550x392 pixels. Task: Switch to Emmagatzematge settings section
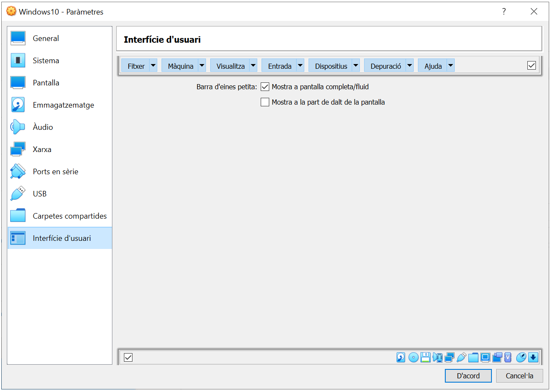[63, 105]
